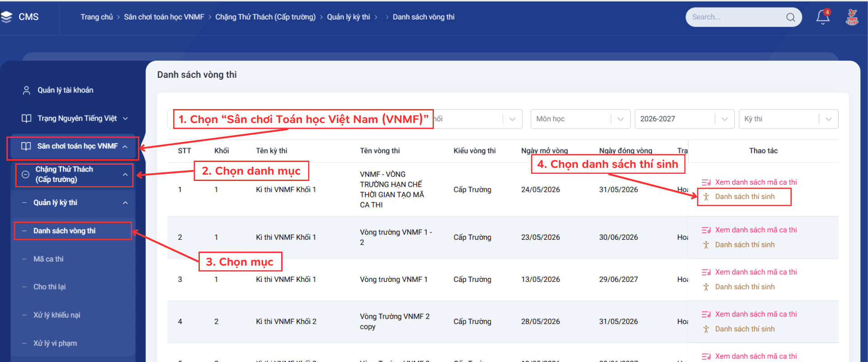Expand the Trạng Nguyên Tiếng Việt menu chevron
Image resolution: width=868 pixels, height=362 pixels.
(x=125, y=119)
